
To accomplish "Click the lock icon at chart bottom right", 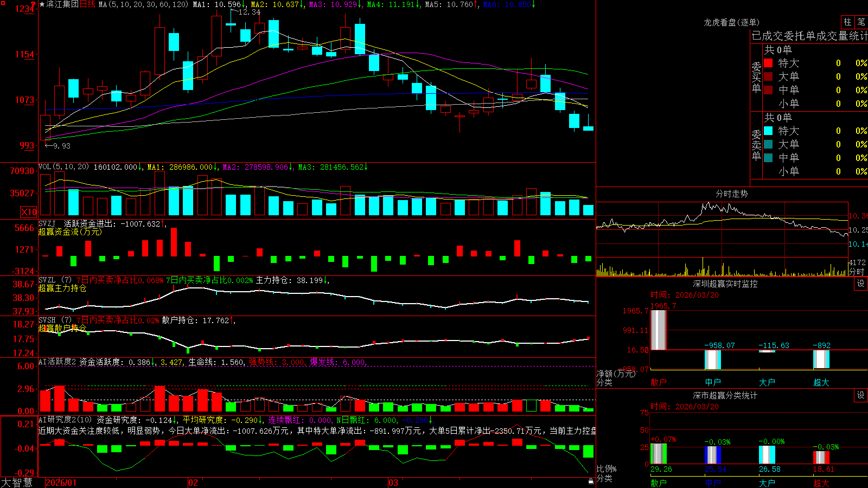I will point(591,481).
